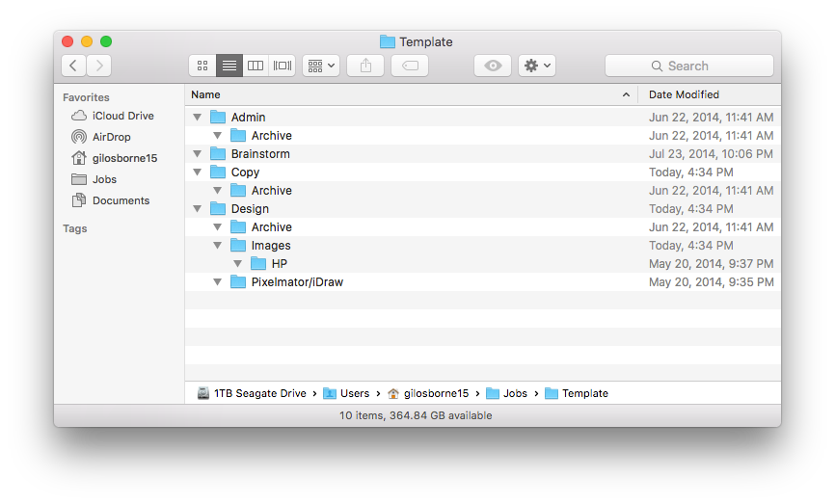Viewport: 835px width, 504px height.
Task: Click the Edit Tags toolbar button
Action: coord(410,66)
